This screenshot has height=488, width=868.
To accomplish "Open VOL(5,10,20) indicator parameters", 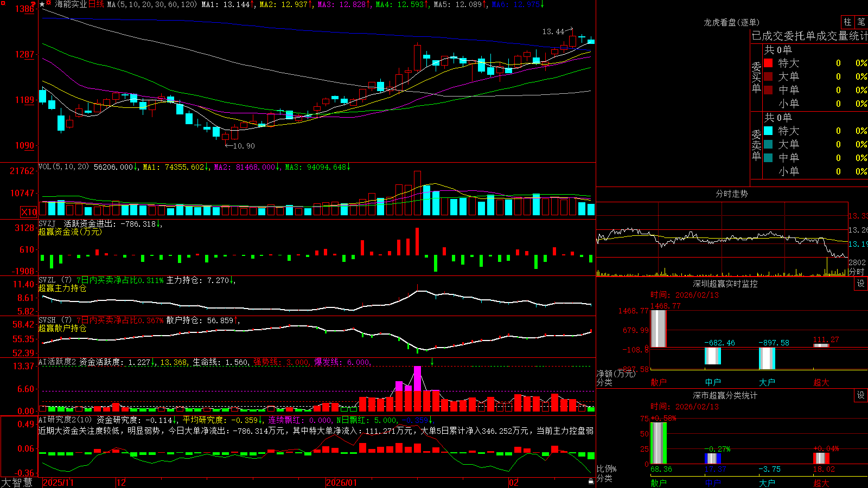I will (64, 167).
